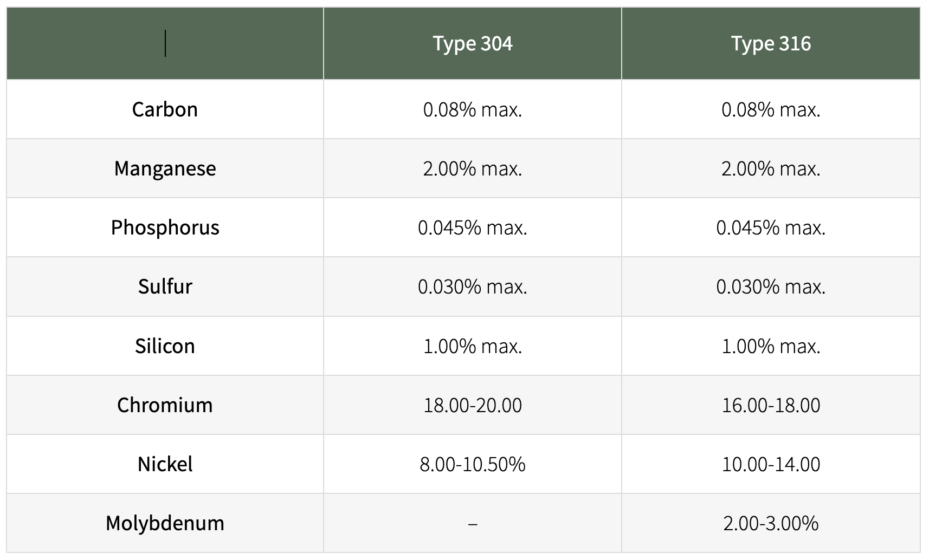The height and width of the screenshot is (560, 929).
Task: Click the Molybdenum row label
Action: (165, 523)
